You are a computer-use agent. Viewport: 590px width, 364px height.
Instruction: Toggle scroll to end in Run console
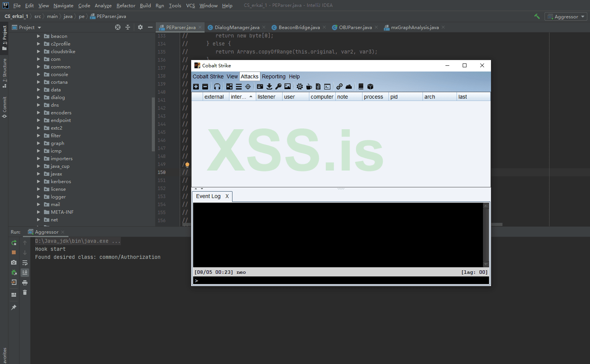[25, 273]
